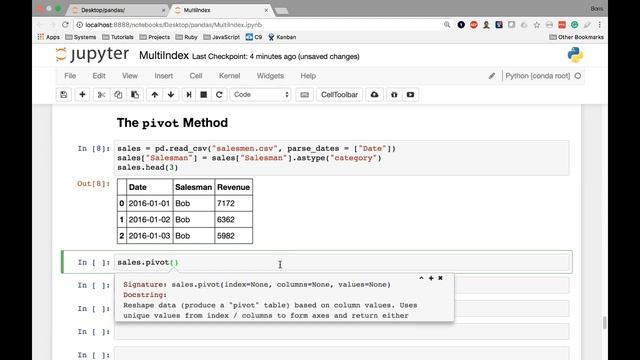Insert a cell below with the plus icon
Image resolution: width=640 pixels, height=360 pixels.
pos(82,95)
